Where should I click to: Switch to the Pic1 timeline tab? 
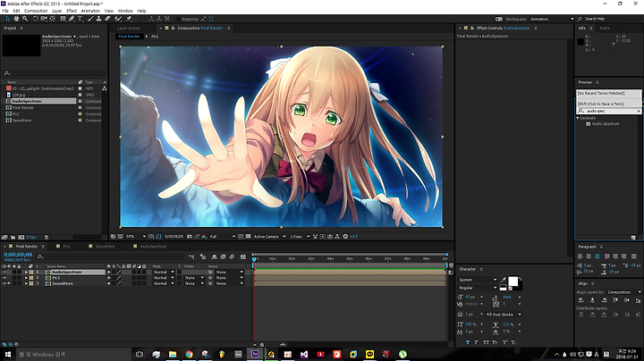point(66,246)
